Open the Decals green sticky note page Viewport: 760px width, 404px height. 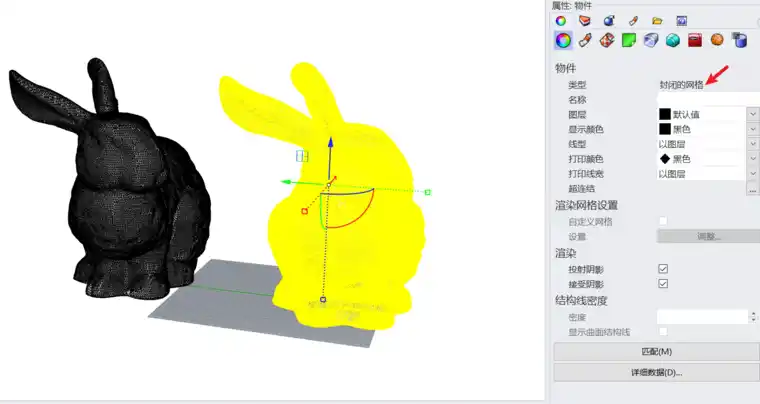pos(629,40)
